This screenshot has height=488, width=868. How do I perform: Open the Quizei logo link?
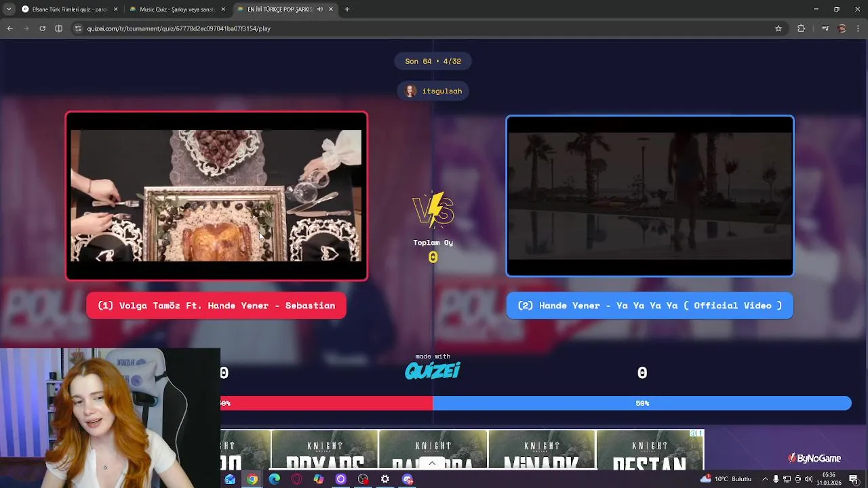(433, 370)
